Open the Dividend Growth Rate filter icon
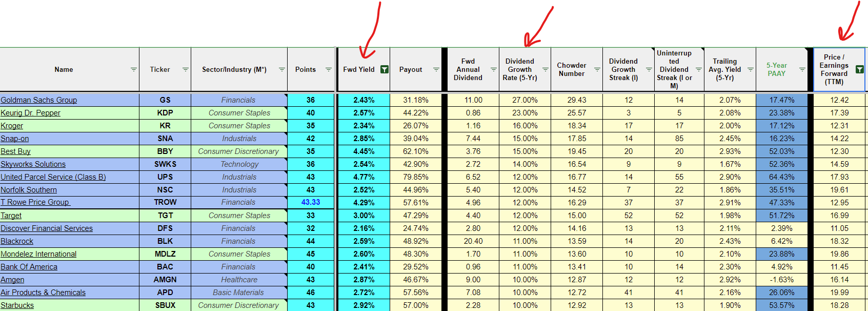This screenshot has height=311, width=868. (545, 69)
